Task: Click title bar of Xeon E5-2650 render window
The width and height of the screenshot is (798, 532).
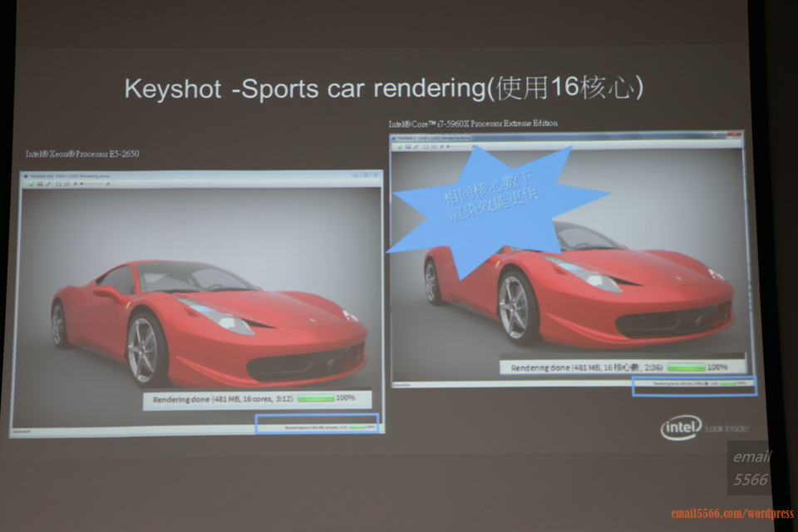Action: pos(201,175)
